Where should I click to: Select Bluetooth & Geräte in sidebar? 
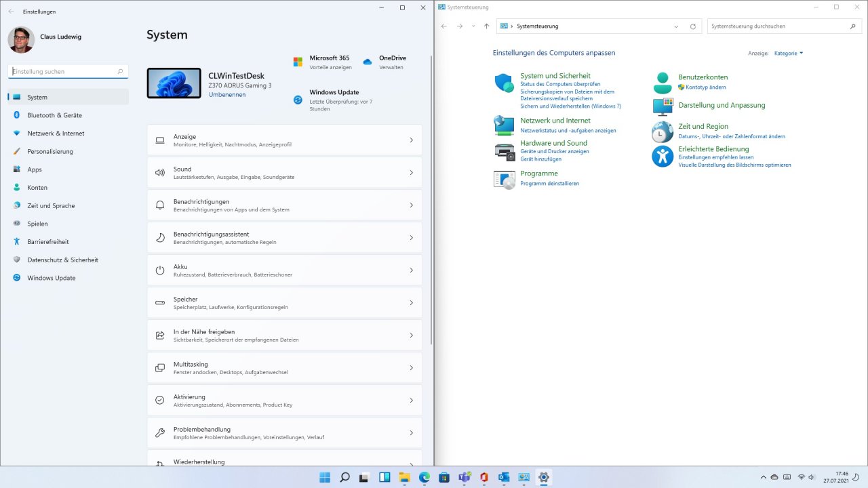coord(68,115)
